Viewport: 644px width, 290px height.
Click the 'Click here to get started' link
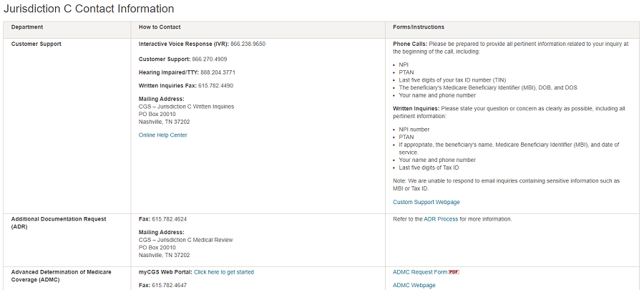click(223, 272)
